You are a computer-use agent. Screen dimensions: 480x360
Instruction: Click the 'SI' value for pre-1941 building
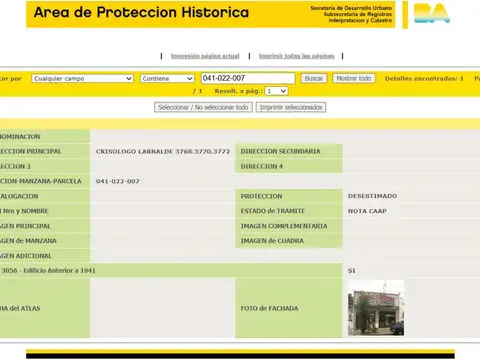pos(351,271)
